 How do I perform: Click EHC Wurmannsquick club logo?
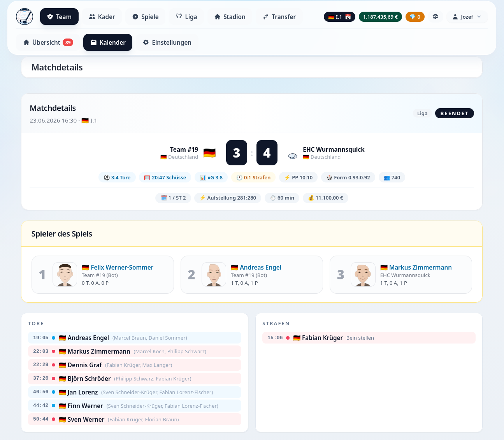click(293, 156)
